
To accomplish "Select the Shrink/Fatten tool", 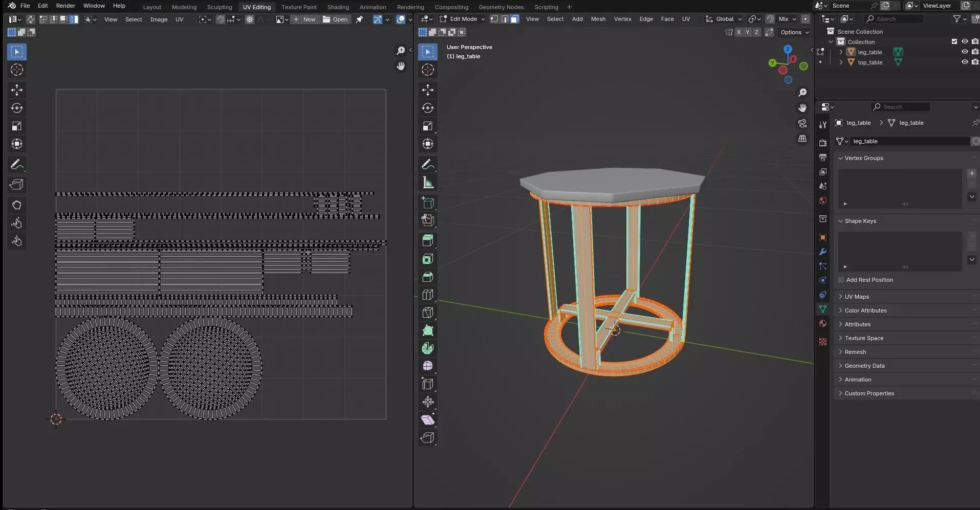I will (x=428, y=402).
